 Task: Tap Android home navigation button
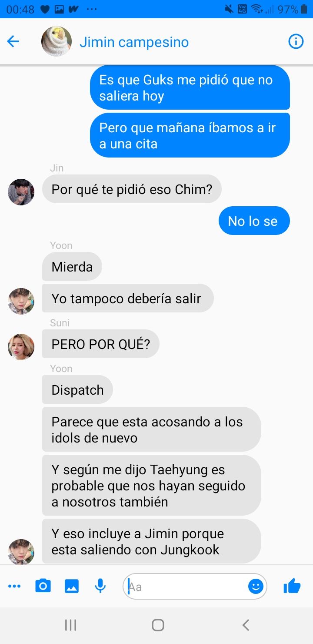pyautogui.click(x=158, y=625)
